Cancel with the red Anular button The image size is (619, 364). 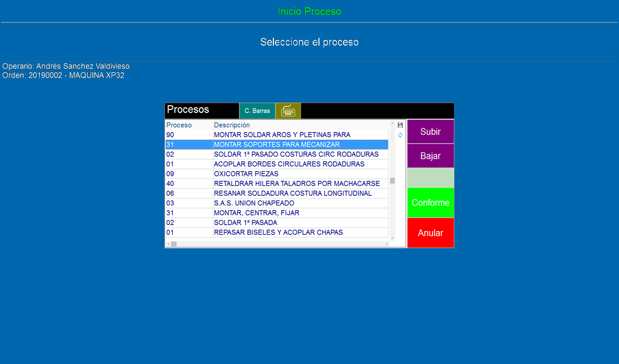(430, 233)
